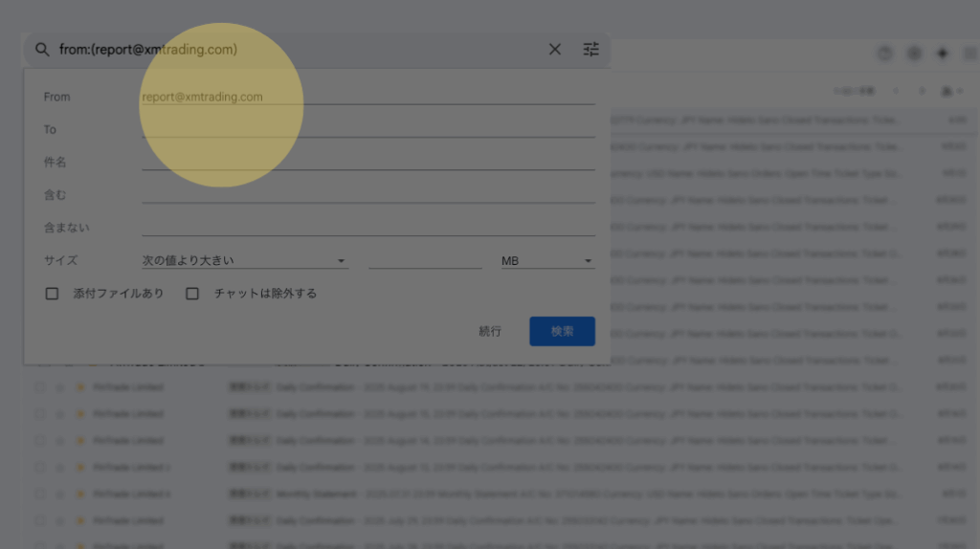Click the 含まない input field
The image size is (980, 549).
[x=367, y=228]
